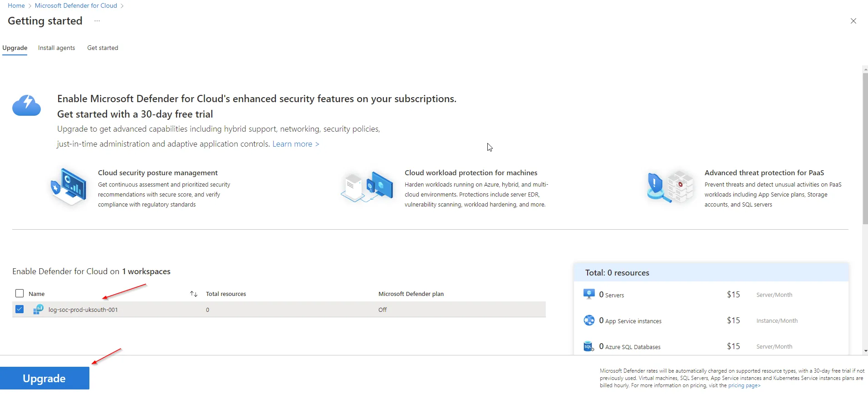Click the Name column header
This screenshot has height=394, width=868.
(37, 294)
